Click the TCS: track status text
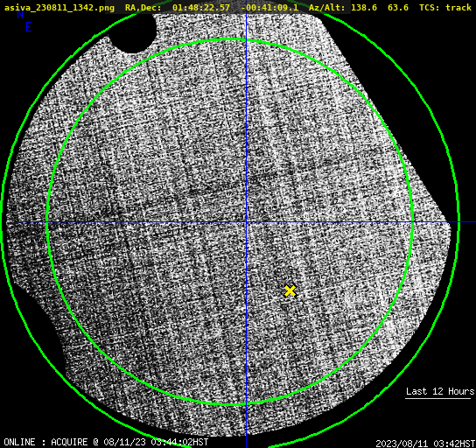The width and height of the screenshot is (476, 448). (445, 7)
